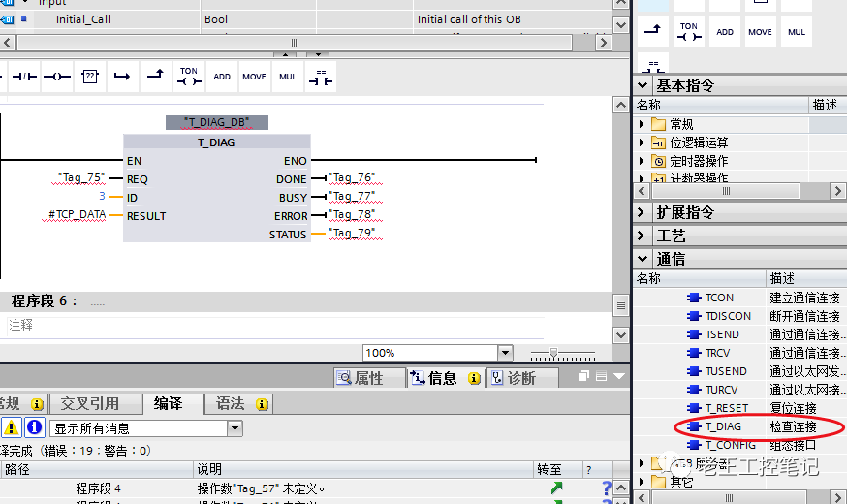847x504 pixels.
Task: Click the editor's vertical scrollbar down arrow
Action: 621,335
